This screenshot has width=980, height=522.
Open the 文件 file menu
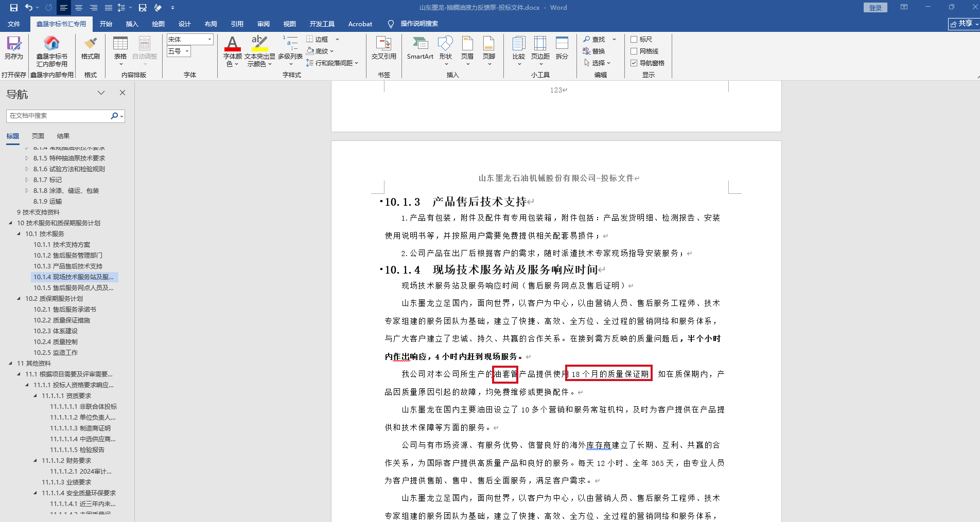14,24
